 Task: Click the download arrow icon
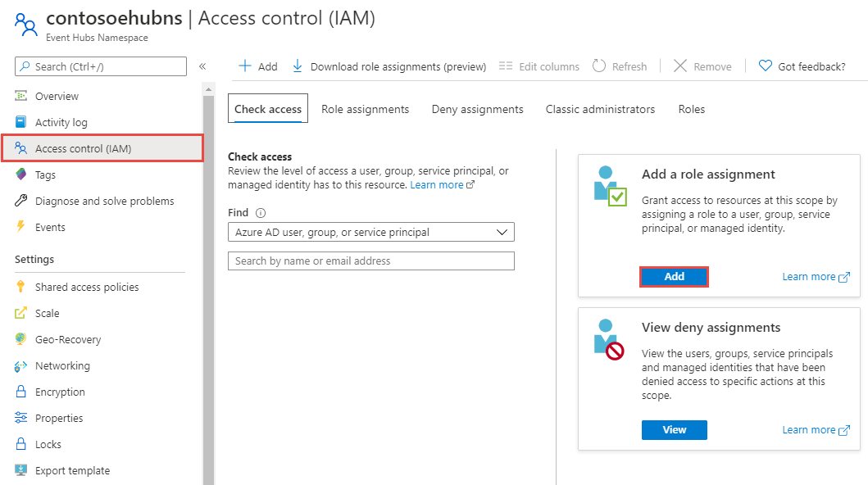298,66
